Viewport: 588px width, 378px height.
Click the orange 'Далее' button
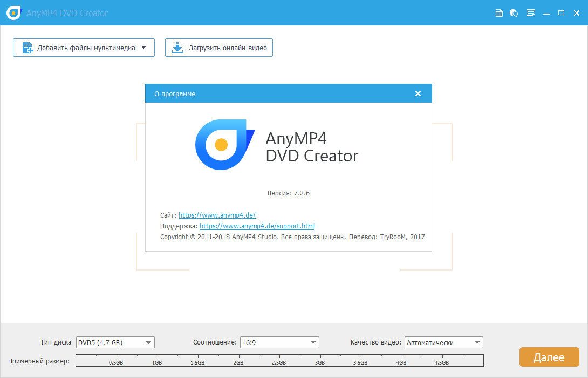coord(549,357)
